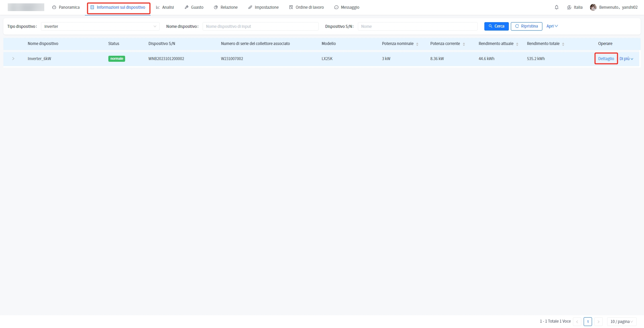Open the Analisi tab
Image resolution: width=644 pixels, height=328 pixels.
pyautogui.click(x=165, y=7)
